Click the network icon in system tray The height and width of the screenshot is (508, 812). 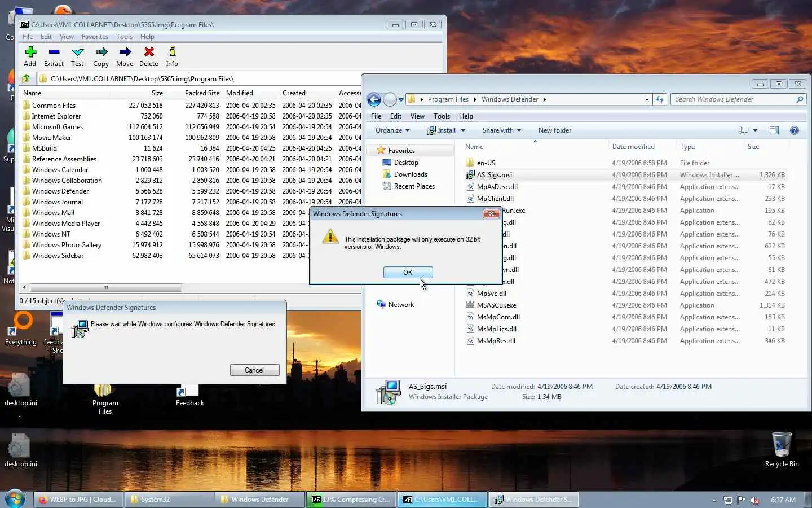728,500
